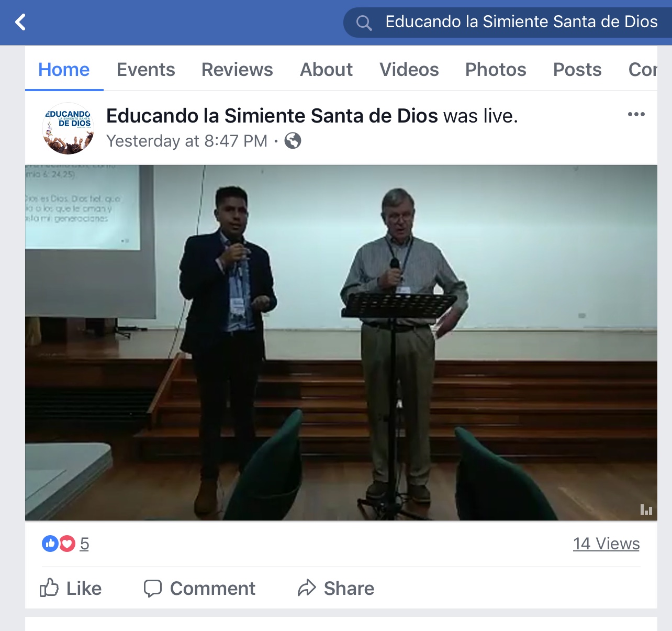Open the About tab

point(326,70)
